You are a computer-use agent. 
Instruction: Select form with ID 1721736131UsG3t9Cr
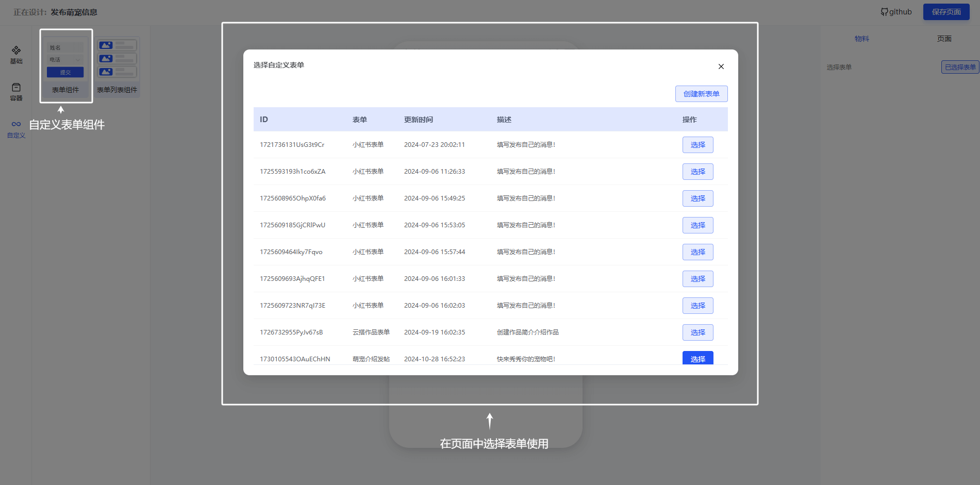point(697,145)
